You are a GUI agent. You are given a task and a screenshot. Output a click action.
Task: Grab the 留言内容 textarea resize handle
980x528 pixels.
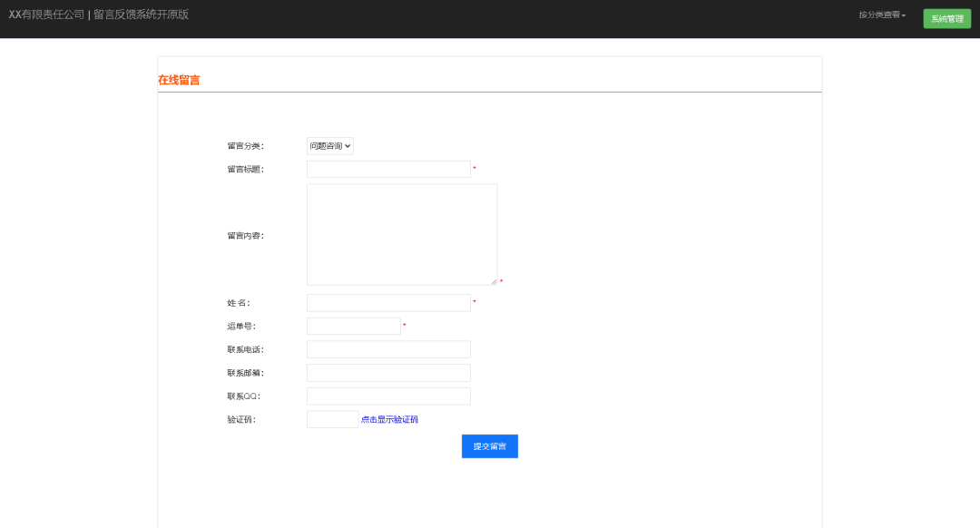494,281
